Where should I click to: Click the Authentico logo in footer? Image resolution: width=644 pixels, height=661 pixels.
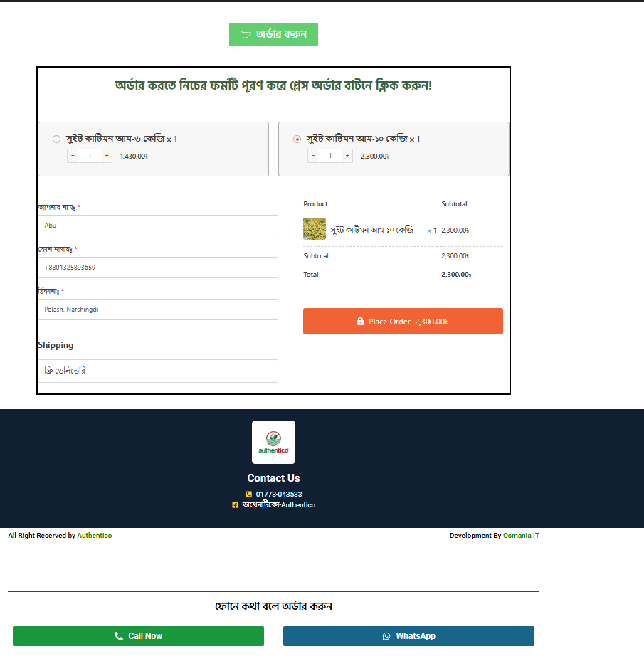click(273, 442)
